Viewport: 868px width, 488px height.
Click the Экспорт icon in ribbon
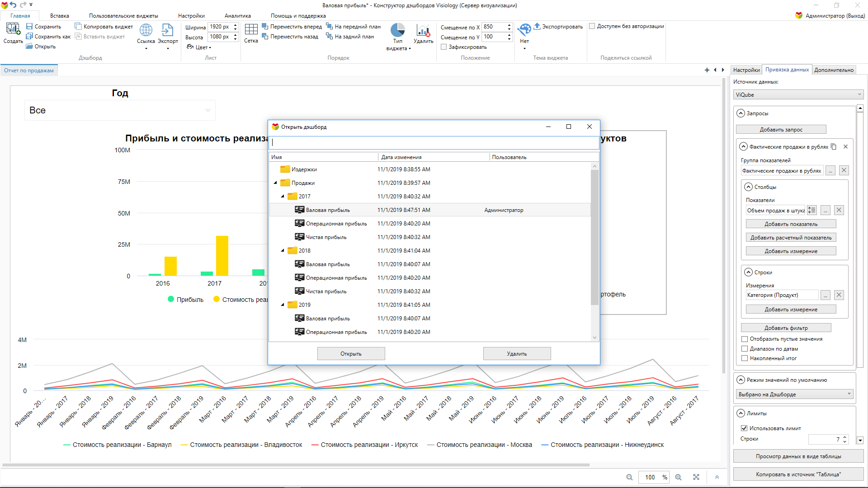(x=167, y=30)
